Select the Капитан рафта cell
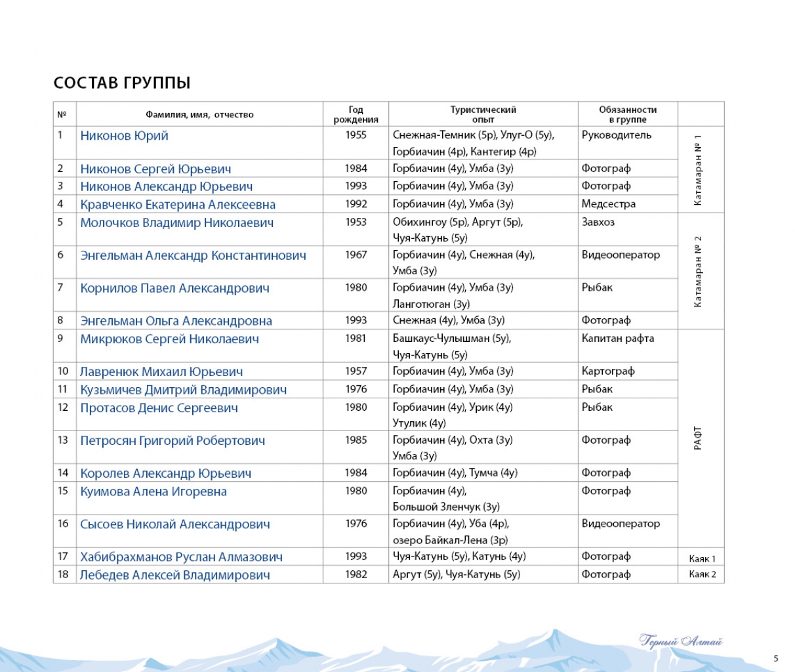 coord(617,339)
